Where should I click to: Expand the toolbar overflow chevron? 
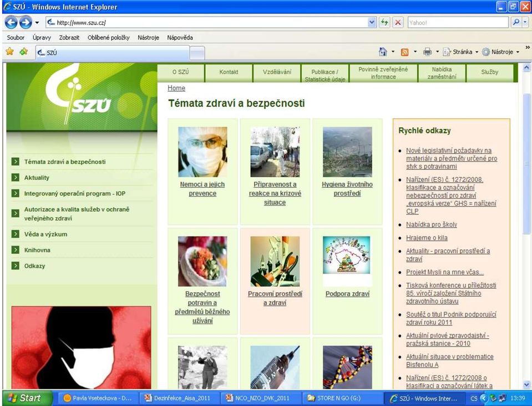click(x=527, y=48)
